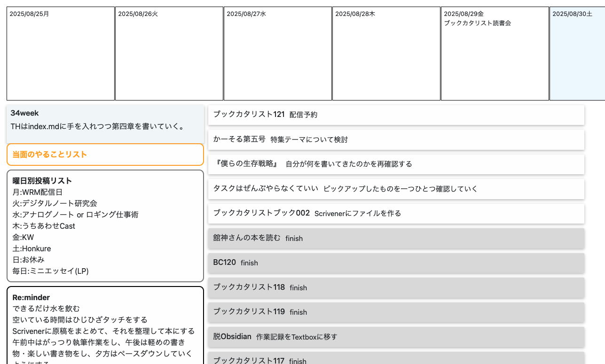Select the 2025/08/30 Saturday calendar cell
605x364 pixels.
(x=577, y=54)
